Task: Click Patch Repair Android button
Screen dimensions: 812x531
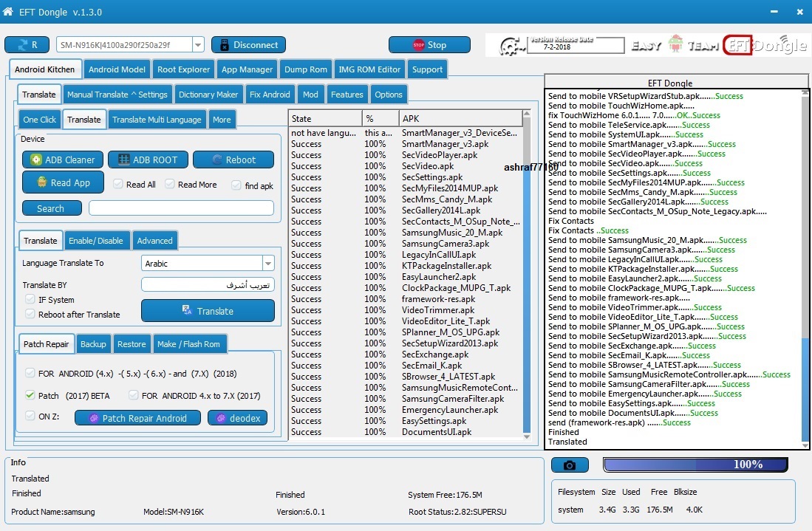Action: [x=137, y=418]
